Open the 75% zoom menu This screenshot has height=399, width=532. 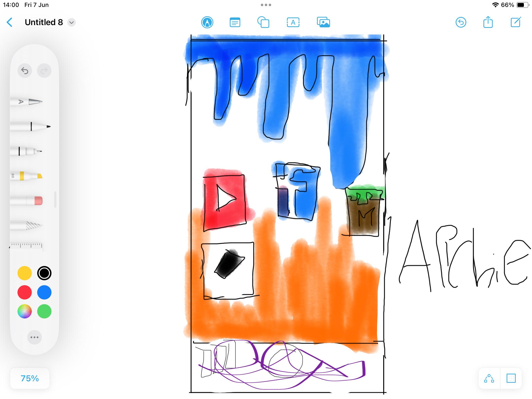[x=30, y=378]
